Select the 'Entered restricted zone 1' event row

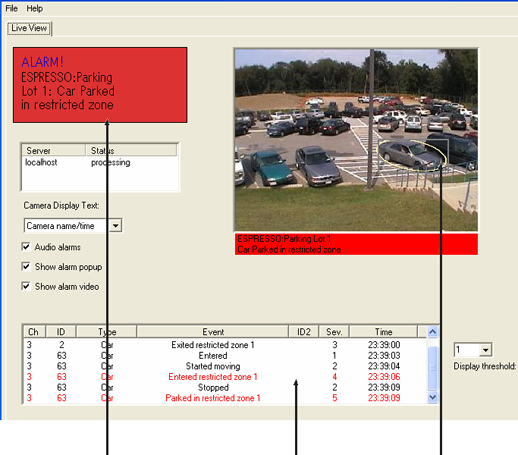[x=225, y=377]
